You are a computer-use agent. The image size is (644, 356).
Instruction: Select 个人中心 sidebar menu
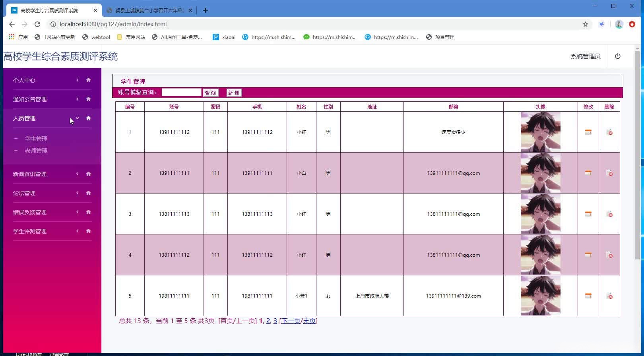24,80
